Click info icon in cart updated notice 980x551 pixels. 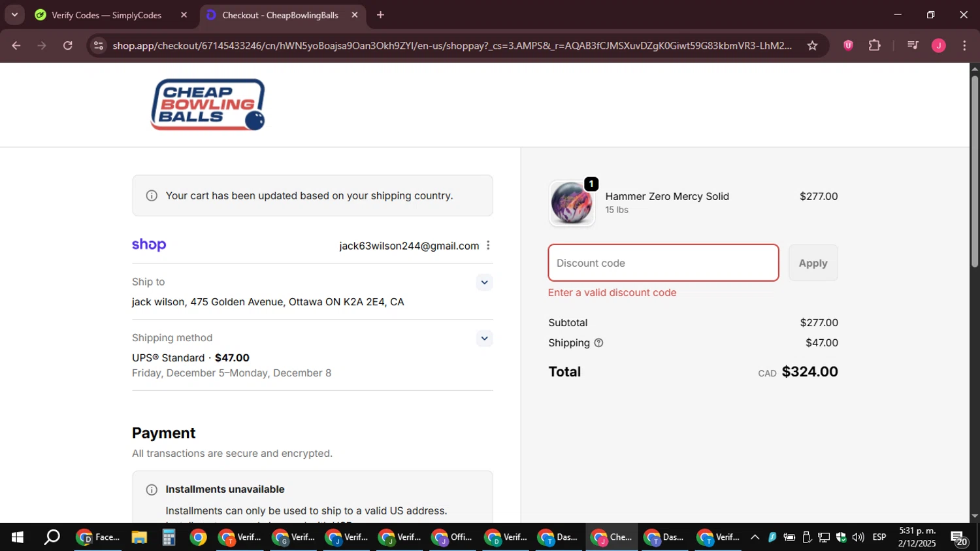[152, 195]
